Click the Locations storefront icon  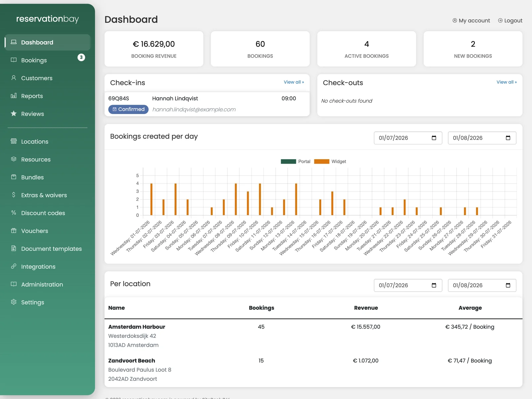pos(14,141)
